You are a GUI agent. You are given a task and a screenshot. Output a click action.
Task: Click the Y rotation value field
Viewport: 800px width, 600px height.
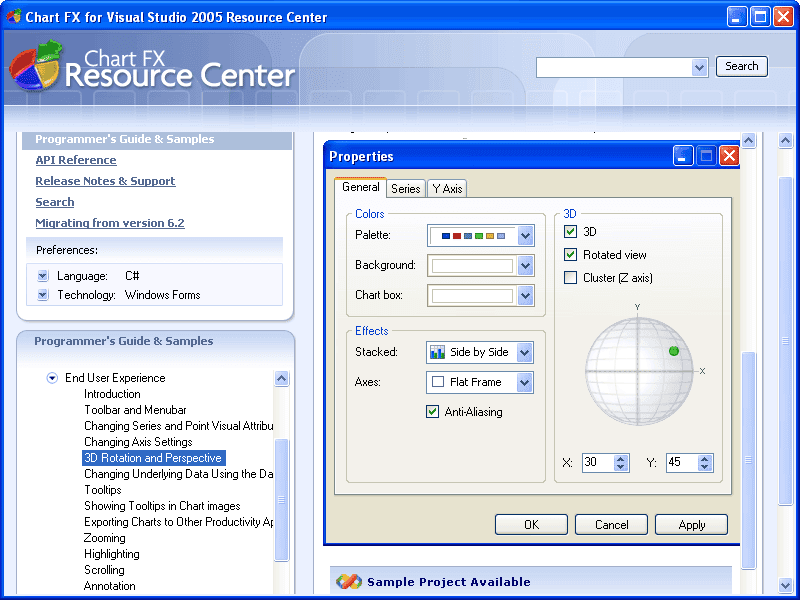coord(682,463)
